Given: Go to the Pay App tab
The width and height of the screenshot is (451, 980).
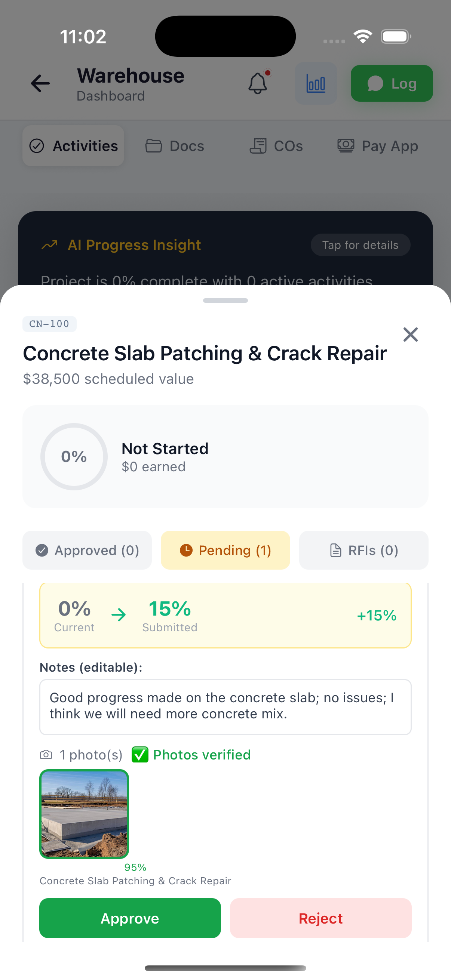Looking at the screenshot, I should tap(378, 146).
